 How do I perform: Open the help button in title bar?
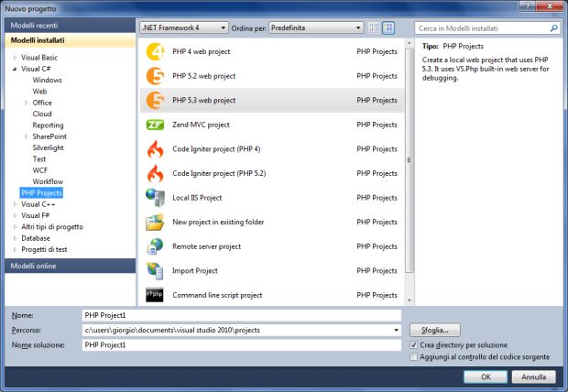point(527,5)
